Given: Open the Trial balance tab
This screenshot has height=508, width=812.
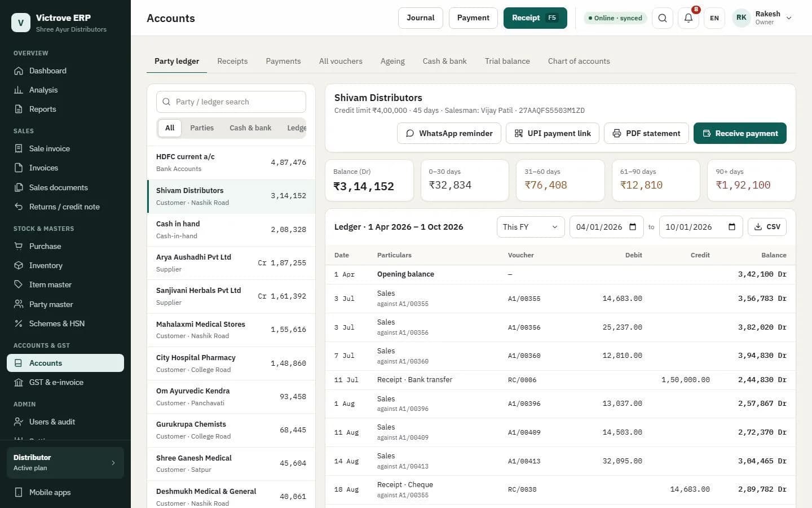Looking at the screenshot, I should coord(507,61).
